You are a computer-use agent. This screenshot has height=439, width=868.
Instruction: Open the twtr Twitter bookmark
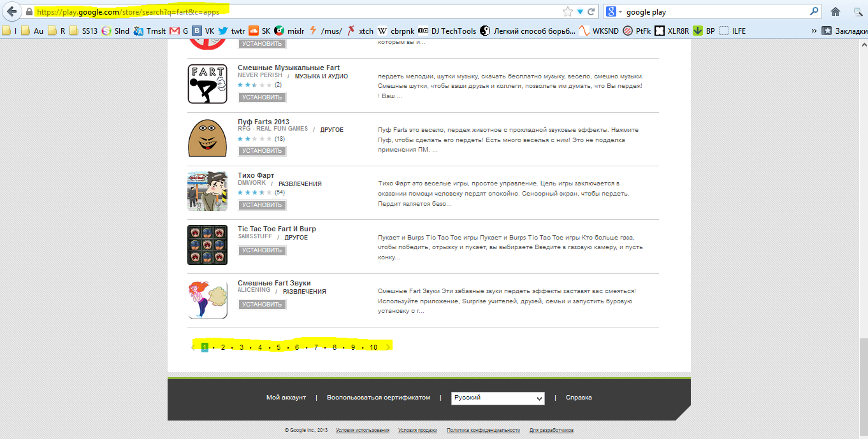click(x=231, y=31)
